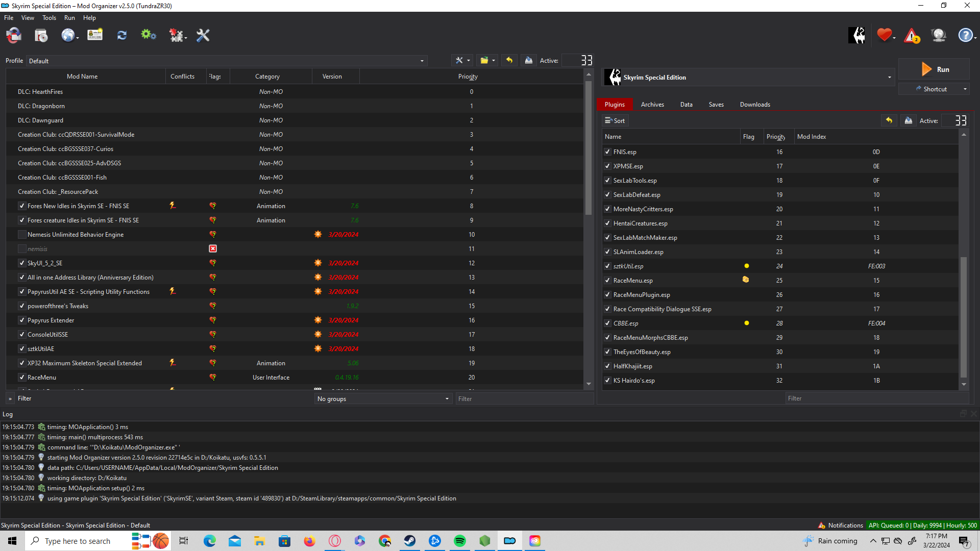Toggle the CBBE.esp plugin checkbox
Viewport: 980px width, 551px height.
(607, 323)
